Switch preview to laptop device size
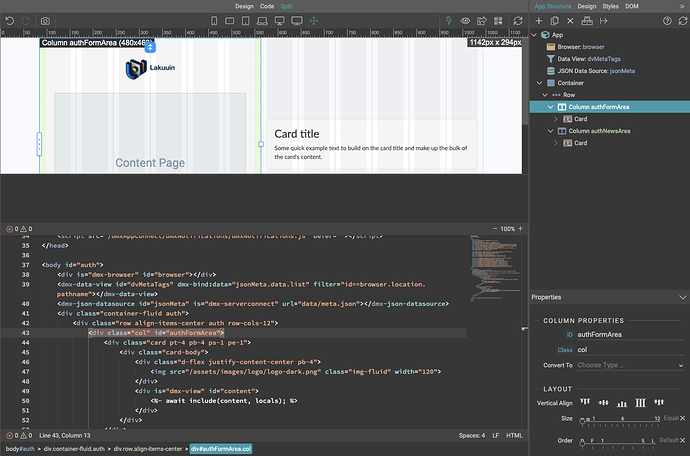The height and width of the screenshot is (456, 690). tap(262, 21)
